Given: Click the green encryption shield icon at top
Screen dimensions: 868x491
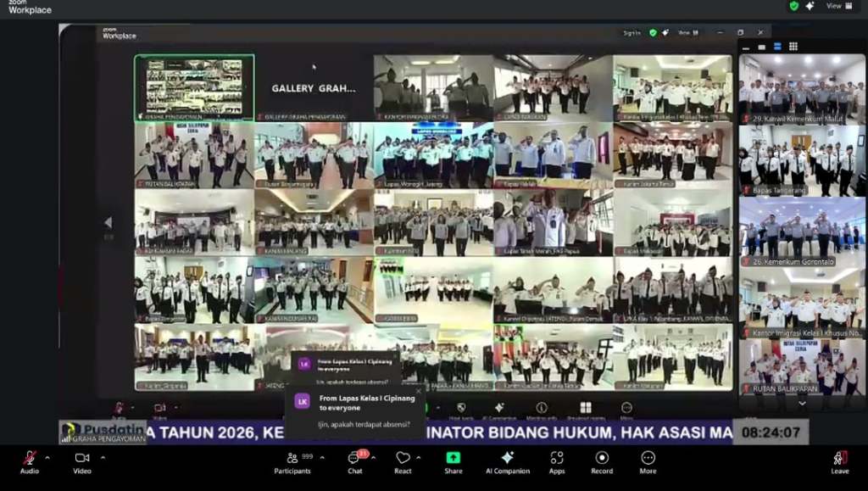Looking at the screenshot, I should pos(793,6).
